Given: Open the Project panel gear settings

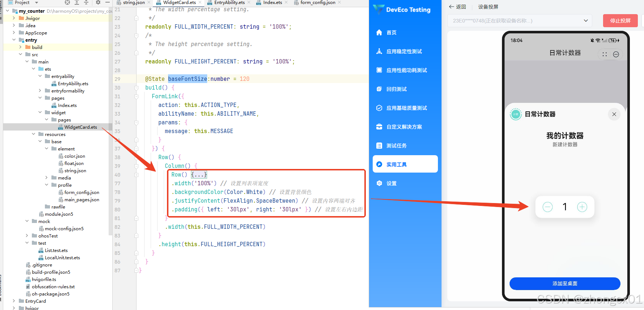Looking at the screenshot, I should (98, 2).
